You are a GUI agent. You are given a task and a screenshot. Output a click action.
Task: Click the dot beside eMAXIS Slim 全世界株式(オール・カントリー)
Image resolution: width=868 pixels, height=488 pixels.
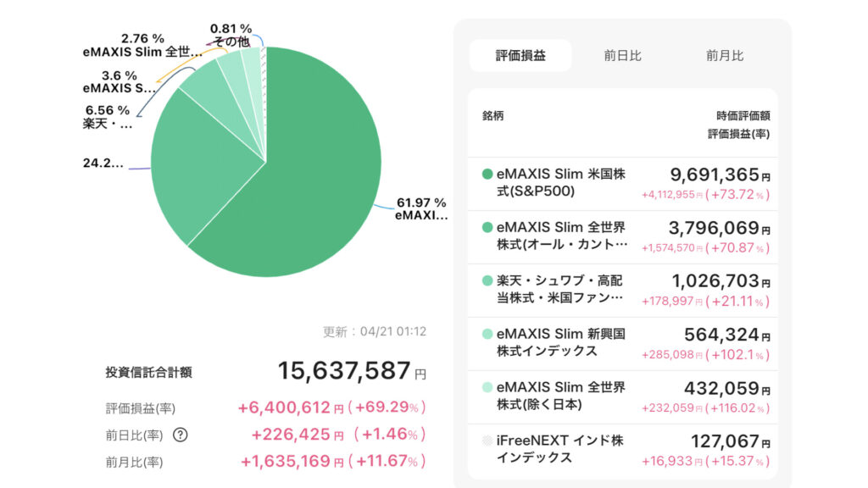click(x=487, y=228)
